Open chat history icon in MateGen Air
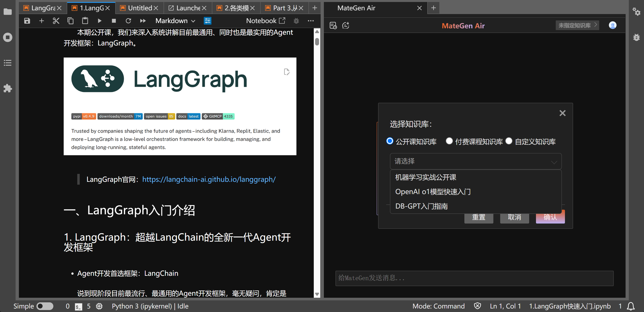The image size is (644, 312). 333,25
